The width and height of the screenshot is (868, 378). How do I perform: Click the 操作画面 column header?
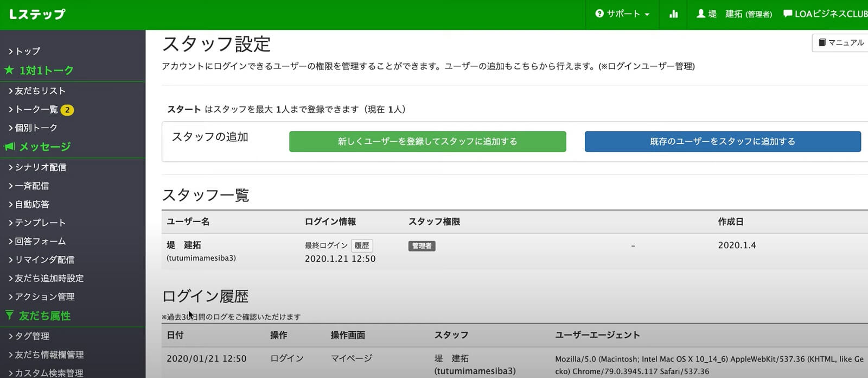tap(348, 335)
